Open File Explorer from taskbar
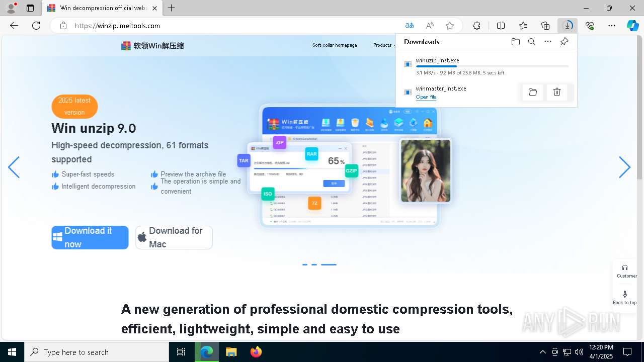Viewport: 644px width, 362px height. coord(231,352)
